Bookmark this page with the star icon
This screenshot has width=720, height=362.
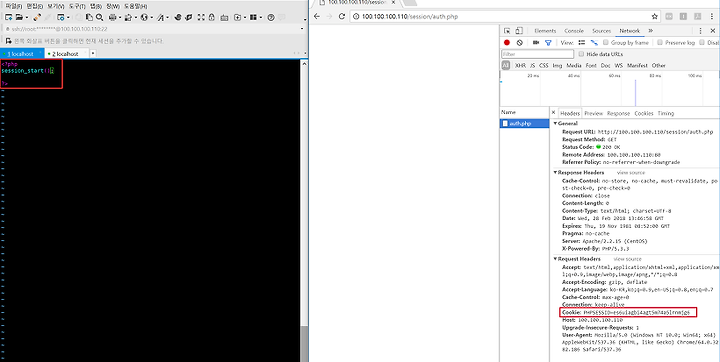coord(655,17)
